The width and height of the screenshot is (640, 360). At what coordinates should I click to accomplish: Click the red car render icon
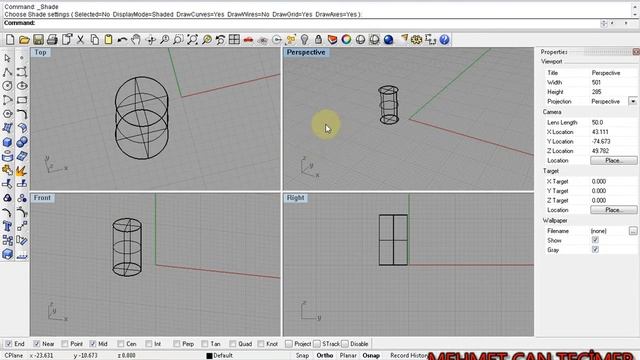248,40
